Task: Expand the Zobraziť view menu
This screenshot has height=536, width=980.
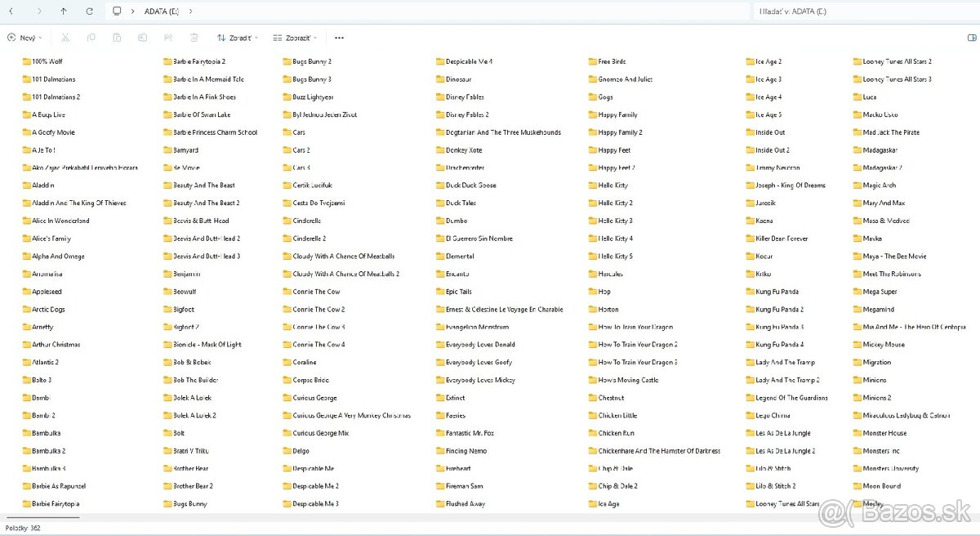Action: [x=295, y=38]
